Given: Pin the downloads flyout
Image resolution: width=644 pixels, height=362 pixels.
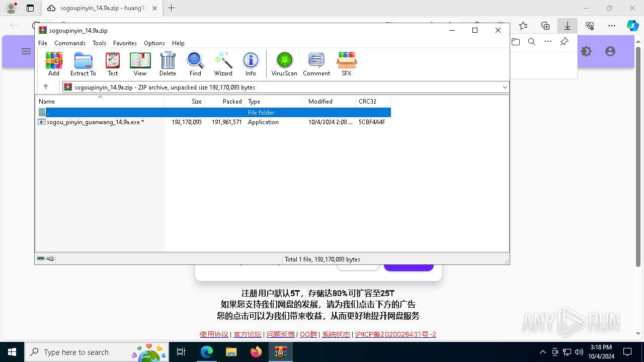Looking at the screenshot, I should pyautogui.click(x=565, y=42).
